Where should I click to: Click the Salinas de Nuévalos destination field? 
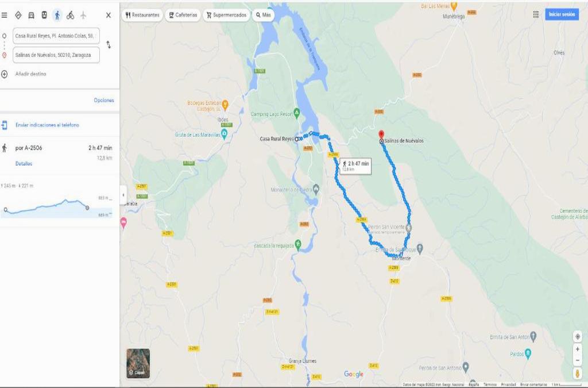tap(56, 55)
